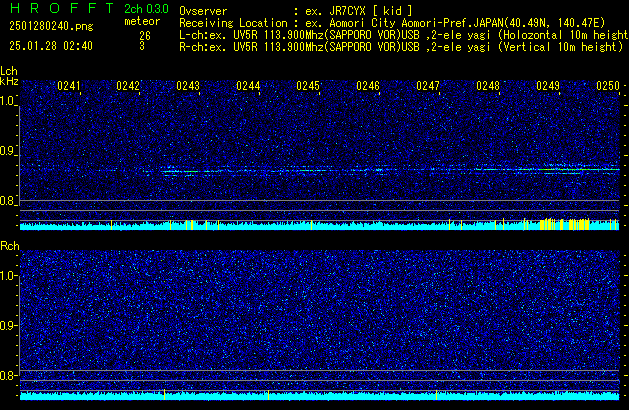Click the 'Lch' channel label

[9, 71]
